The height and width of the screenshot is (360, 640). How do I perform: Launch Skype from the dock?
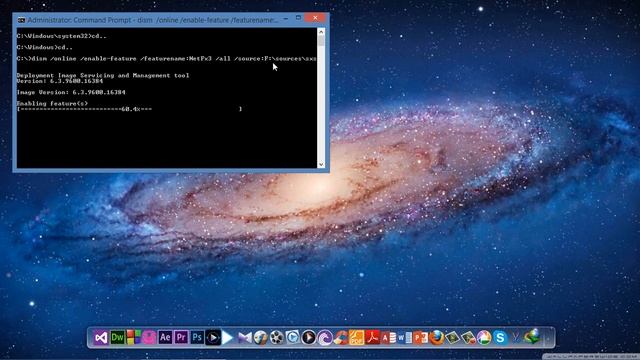(x=500, y=338)
